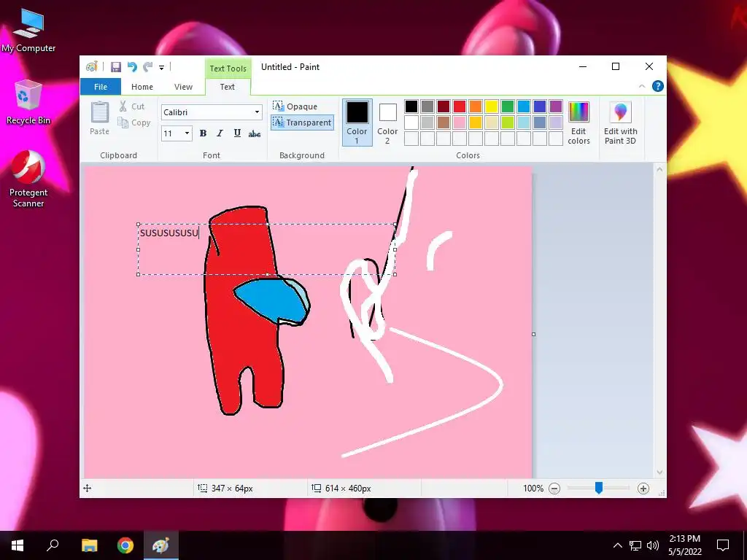Click the zoom out minus button
This screenshot has height=560, width=747.
pyautogui.click(x=554, y=489)
